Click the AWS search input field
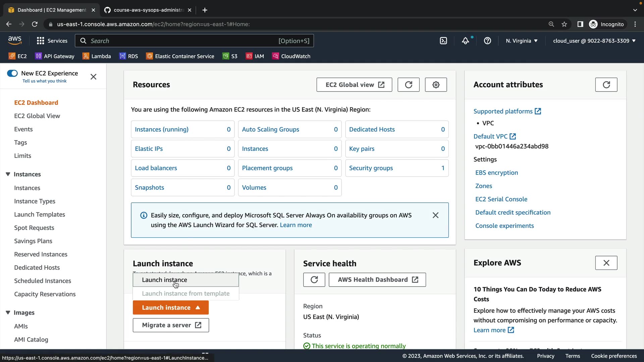This screenshot has width=644, height=362. 183,41
